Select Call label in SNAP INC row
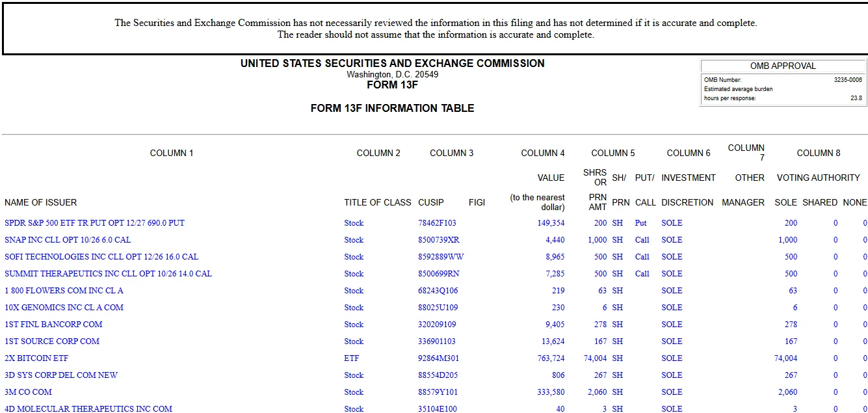 (x=642, y=240)
